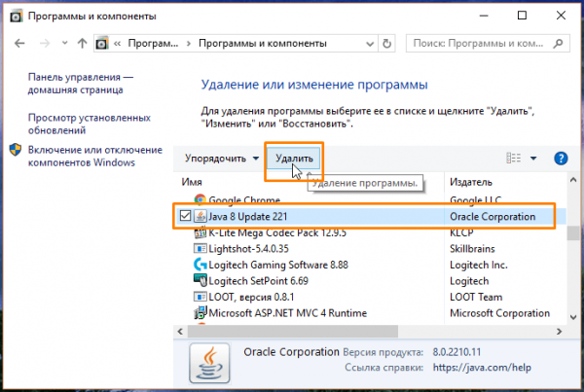Click "Oracle Corporation" publisher cell
Screen dimensions: 584x392
(493, 216)
